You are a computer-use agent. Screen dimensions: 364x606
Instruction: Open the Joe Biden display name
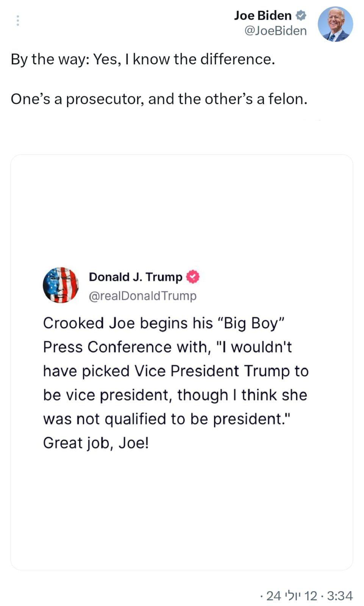pyautogui.click(x=262, y=16)
